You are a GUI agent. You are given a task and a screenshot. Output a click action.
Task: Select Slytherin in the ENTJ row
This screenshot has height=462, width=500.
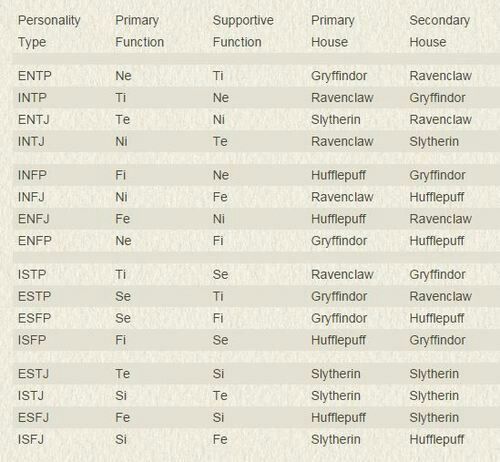tap(336, 120)
